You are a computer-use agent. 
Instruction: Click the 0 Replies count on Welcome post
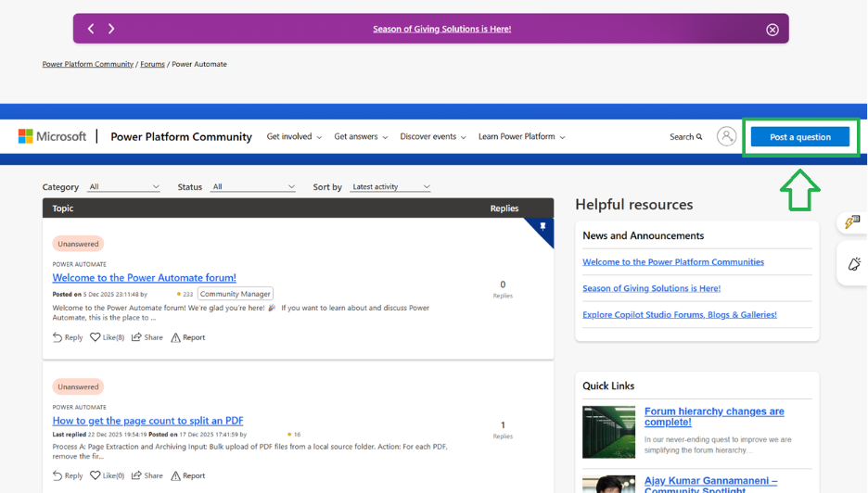click(503, 289)
